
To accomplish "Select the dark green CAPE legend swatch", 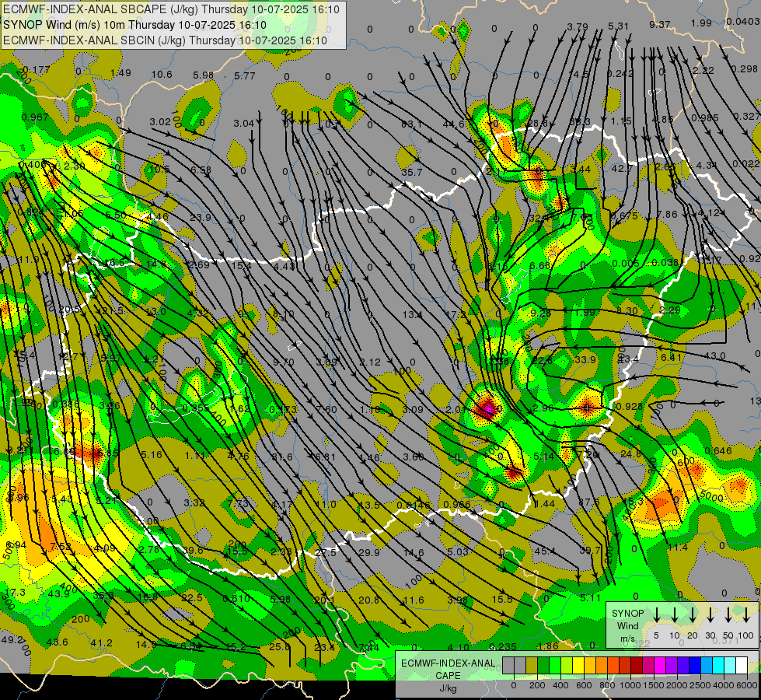I will click(x=543, y=665).
